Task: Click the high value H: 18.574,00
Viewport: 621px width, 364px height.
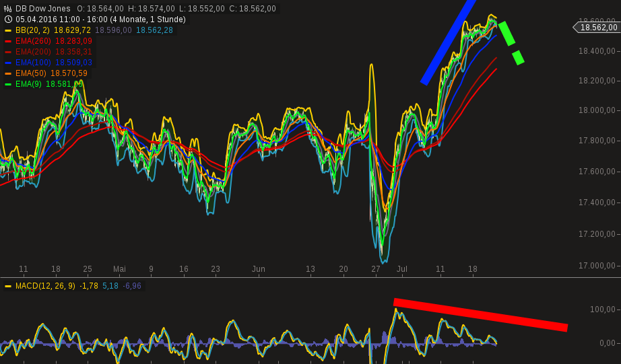Action: 151,8
